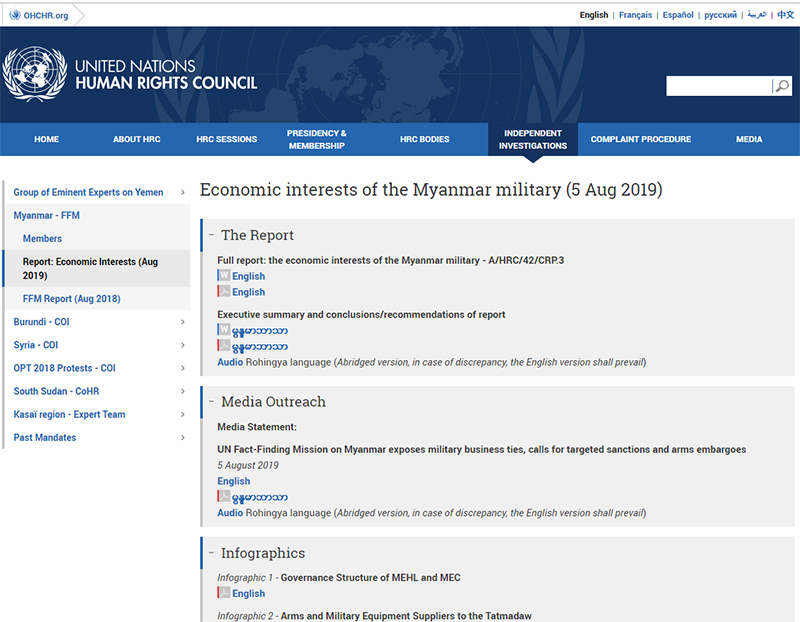Collapse the Media Outreach section
The width and height of the screenshot is (800, 622).
point(211,401)
